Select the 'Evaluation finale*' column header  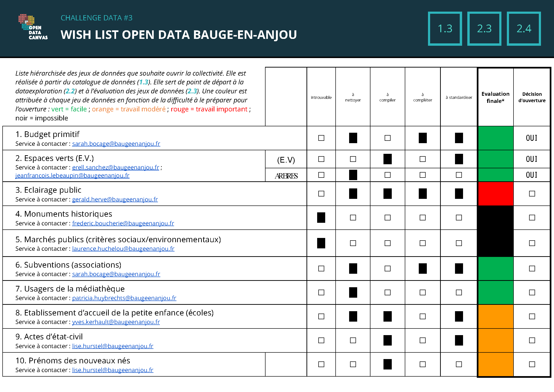pos(495,97)
